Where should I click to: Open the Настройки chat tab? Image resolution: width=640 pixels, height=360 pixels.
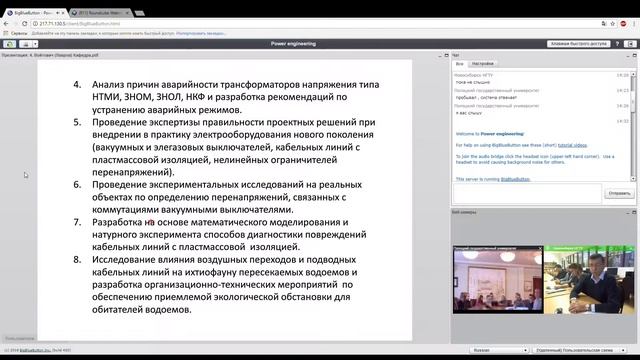482,64
